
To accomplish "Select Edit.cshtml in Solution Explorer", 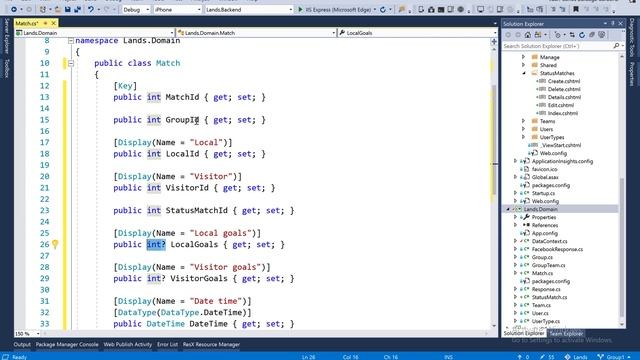I will [x=561, y=105].
